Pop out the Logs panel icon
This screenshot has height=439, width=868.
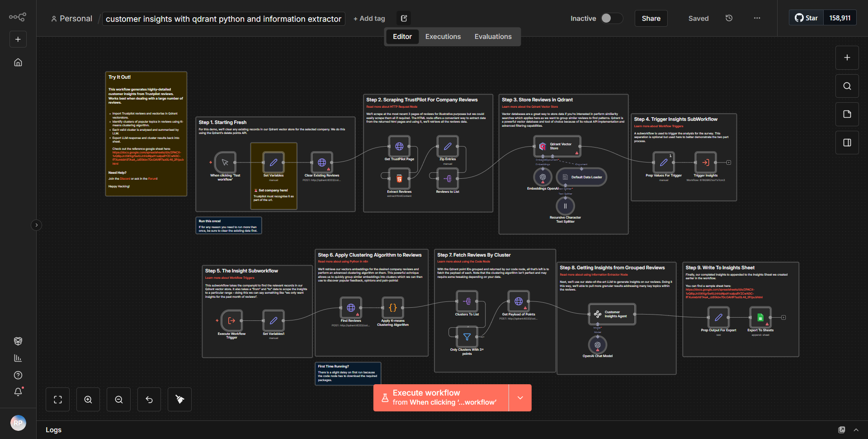842,429
